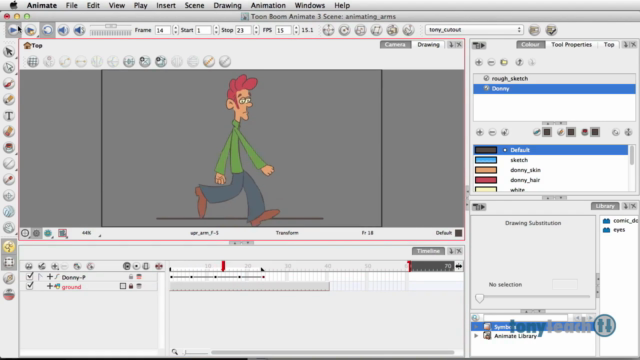
Task: Switch to the Drawing view tab
Action: [x=428, y=44]
